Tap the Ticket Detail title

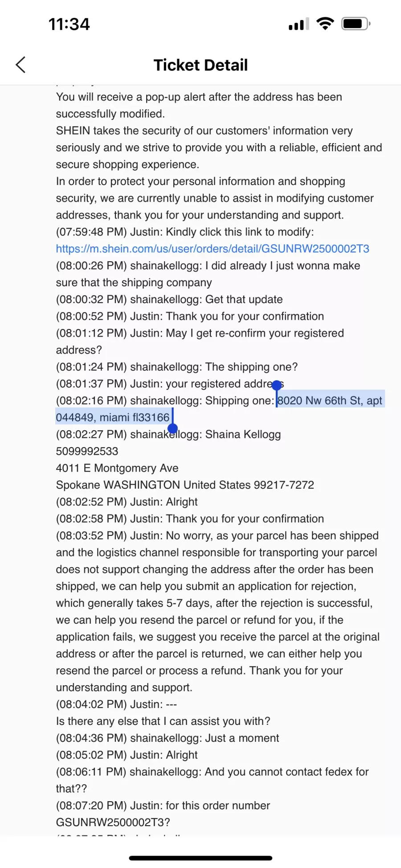(200, 65)
